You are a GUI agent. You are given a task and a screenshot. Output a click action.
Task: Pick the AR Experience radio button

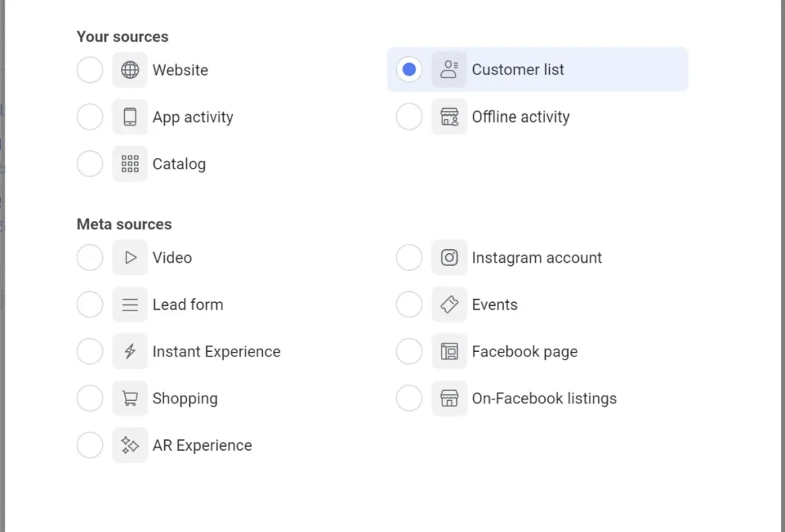[90, 445]
